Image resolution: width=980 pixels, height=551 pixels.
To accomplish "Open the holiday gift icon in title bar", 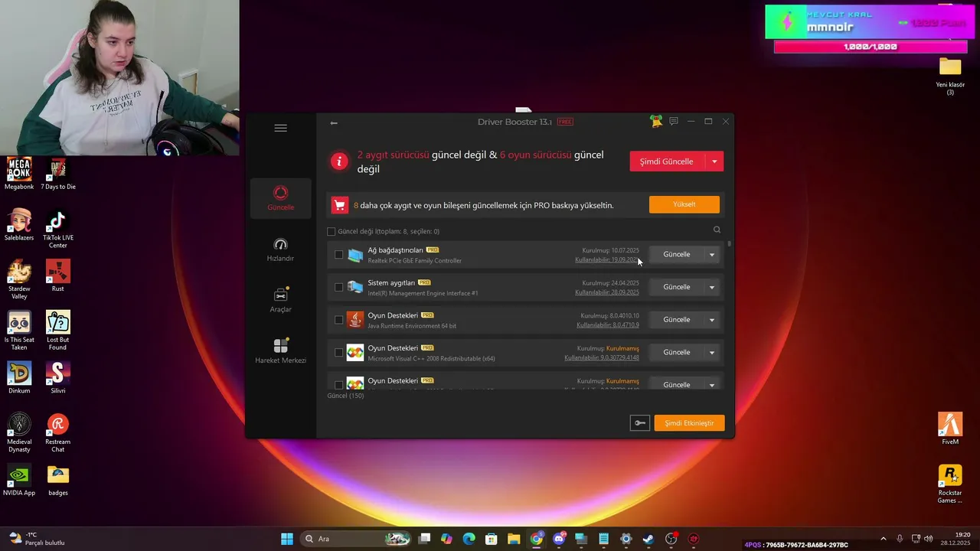I will [656, 121].
